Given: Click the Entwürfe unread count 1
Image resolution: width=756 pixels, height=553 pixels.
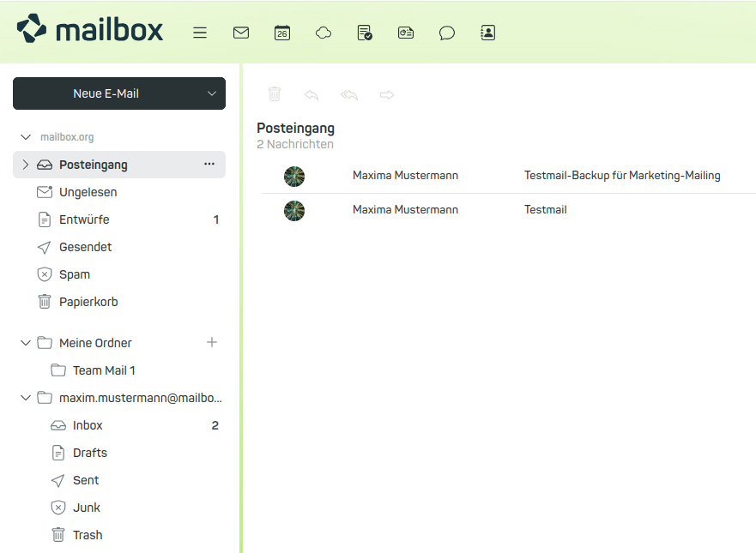Looking at the screenshot, I should [x=216, y=219].
